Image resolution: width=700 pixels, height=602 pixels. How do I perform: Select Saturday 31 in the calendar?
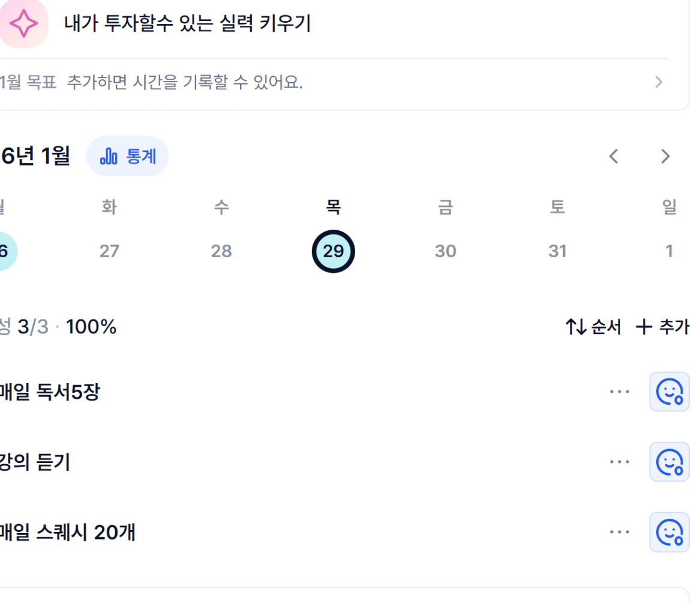point(557,251)
